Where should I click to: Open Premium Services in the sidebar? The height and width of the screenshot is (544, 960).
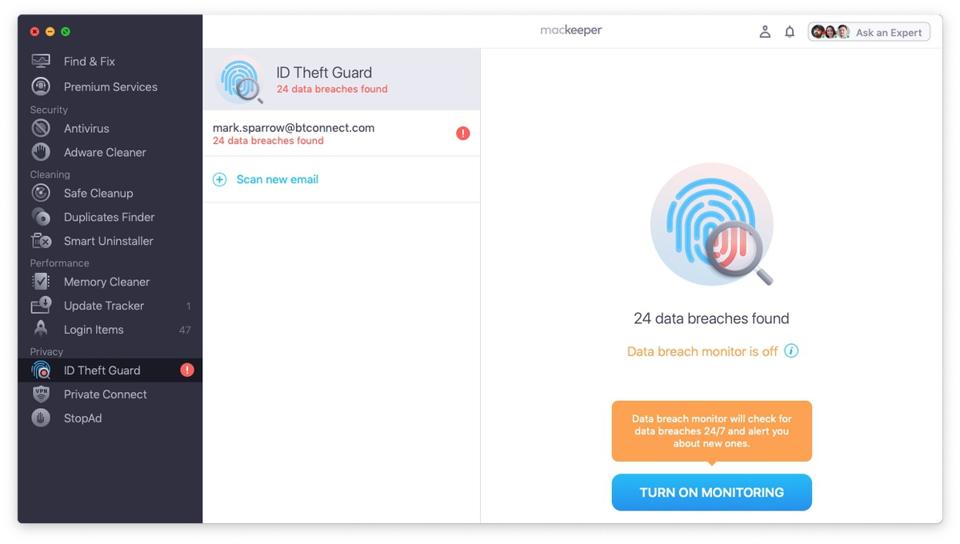click(x=110, y=87)
